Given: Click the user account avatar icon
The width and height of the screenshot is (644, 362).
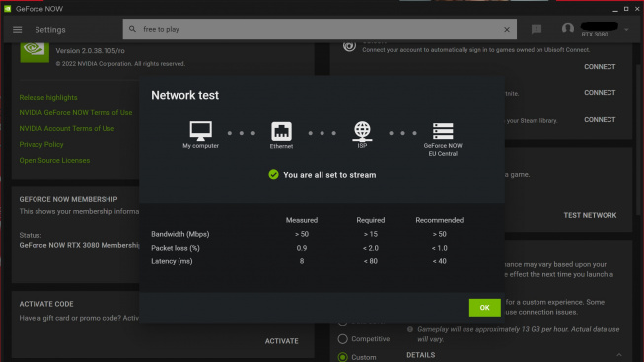Looking at the screenshot, I should tap(568, 29).
